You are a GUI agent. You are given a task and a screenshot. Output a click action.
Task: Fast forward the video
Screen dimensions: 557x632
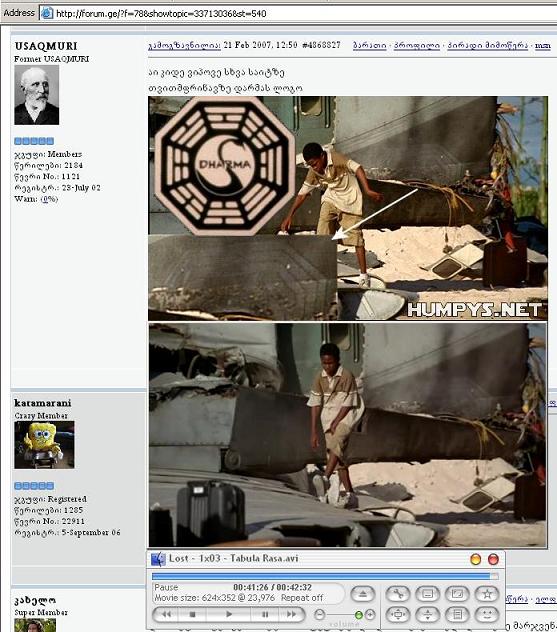pyautogui.click(x=292, y=615)
